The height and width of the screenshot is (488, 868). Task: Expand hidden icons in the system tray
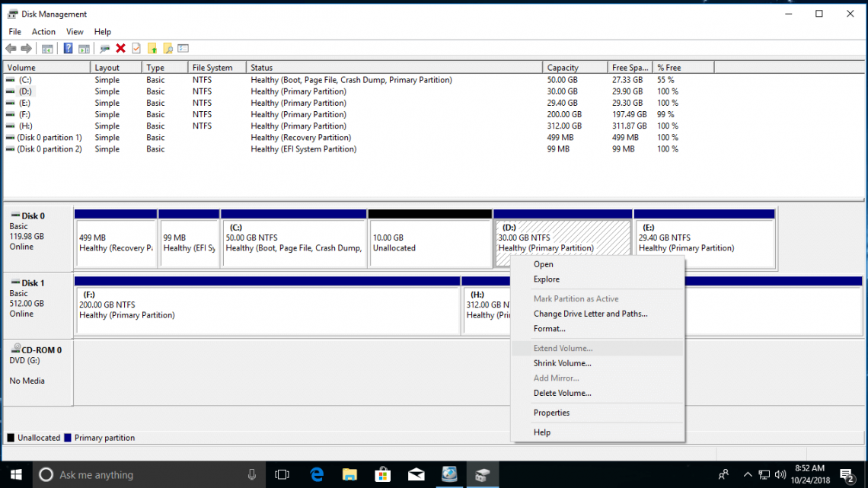747,474
